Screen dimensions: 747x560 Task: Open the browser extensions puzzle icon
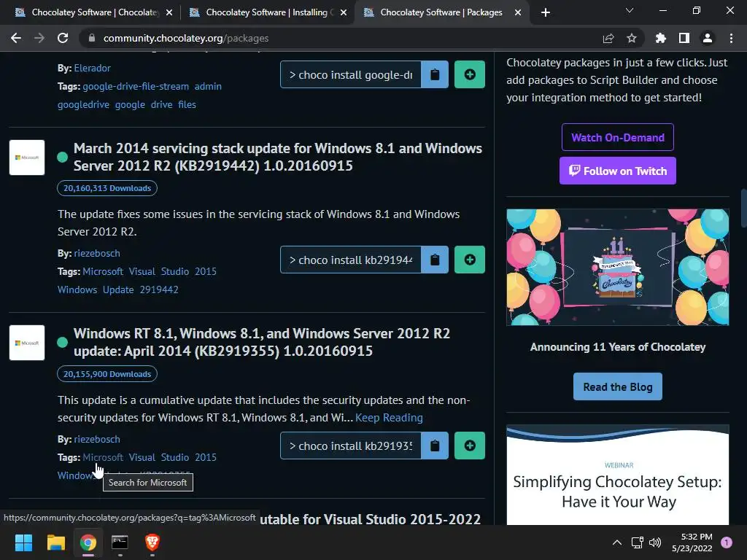click(x=660, y=38)
